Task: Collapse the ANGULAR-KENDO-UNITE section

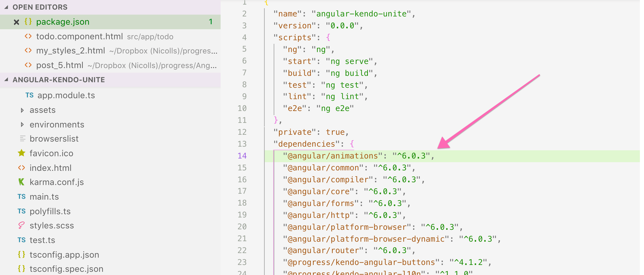Action: pyautogui.click(x=6, y=80)
